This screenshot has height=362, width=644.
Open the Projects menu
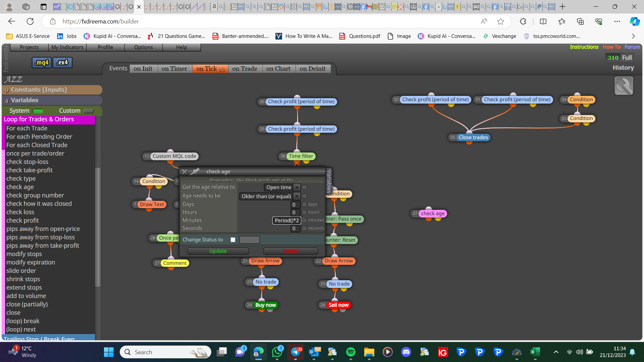click(29, 47)
